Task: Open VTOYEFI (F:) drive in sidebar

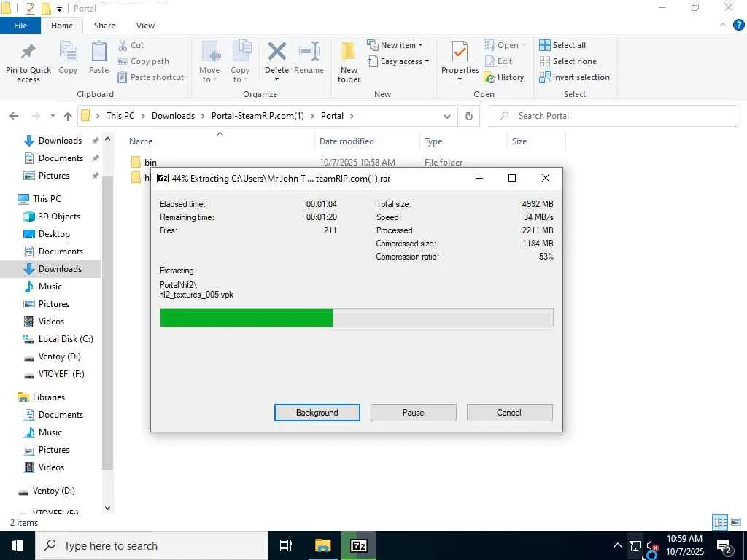Action: pyautogui.click(x=61, y=374)
